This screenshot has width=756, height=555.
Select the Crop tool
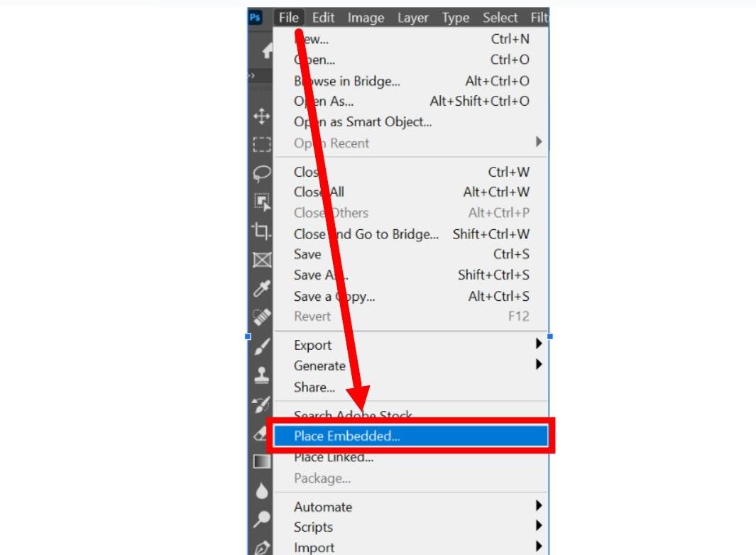click(261, 231)
